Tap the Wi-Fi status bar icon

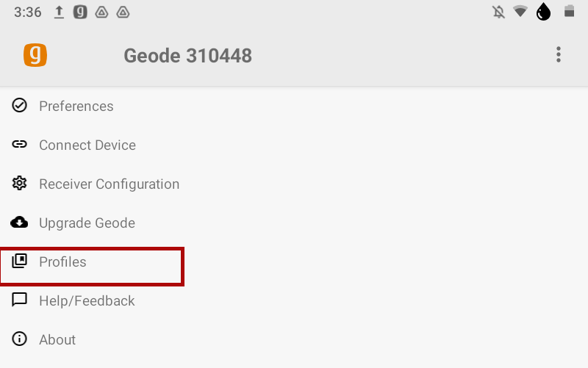(520, 12)
